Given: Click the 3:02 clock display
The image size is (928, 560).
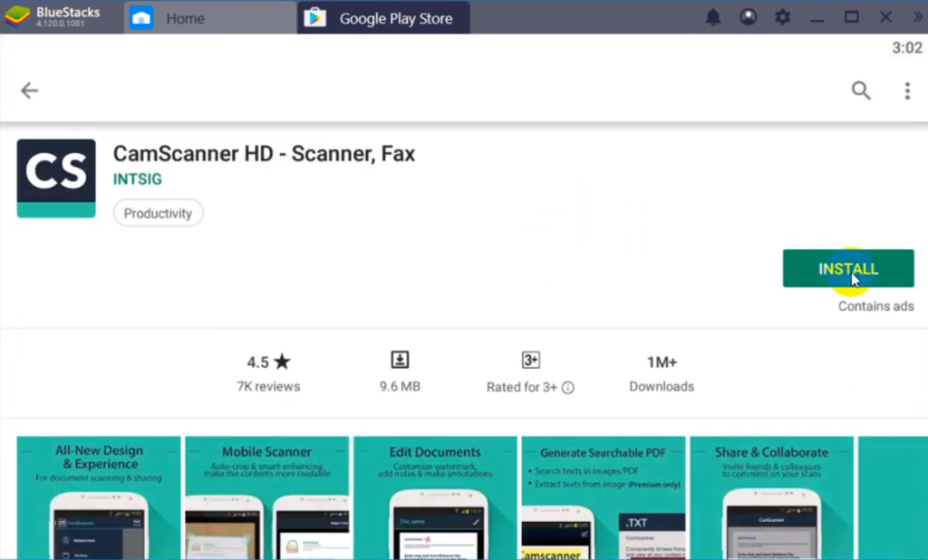Looking at the screenshot, I should tap(906, 48).
